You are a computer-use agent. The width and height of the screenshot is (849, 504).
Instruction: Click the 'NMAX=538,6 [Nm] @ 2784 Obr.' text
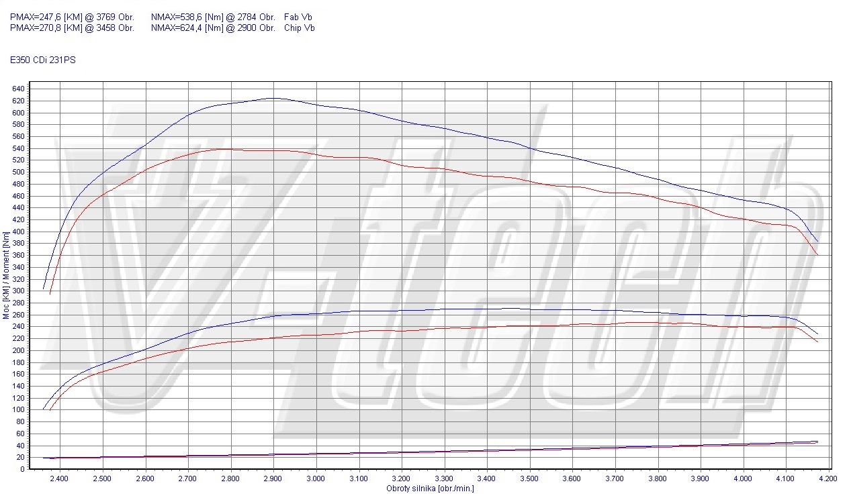click(x=213, y=17)
